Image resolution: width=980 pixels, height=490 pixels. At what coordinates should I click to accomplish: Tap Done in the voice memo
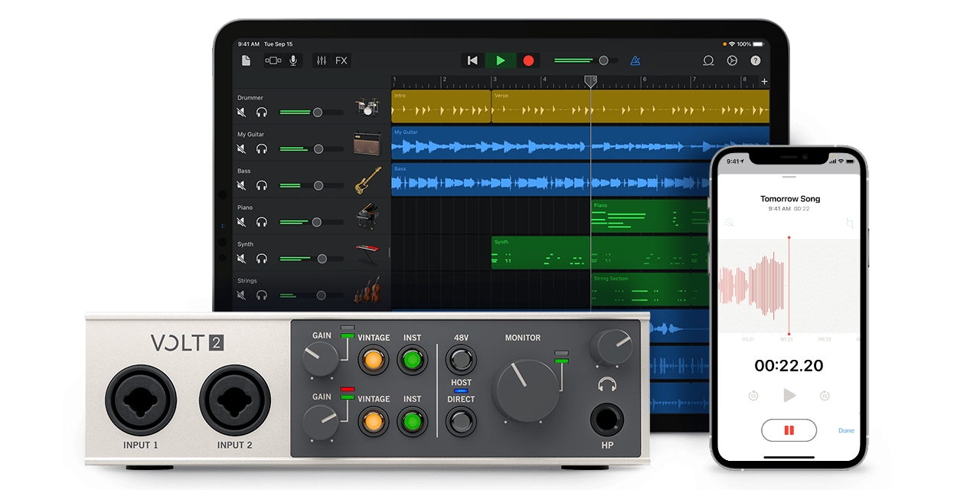click(846, 430)
